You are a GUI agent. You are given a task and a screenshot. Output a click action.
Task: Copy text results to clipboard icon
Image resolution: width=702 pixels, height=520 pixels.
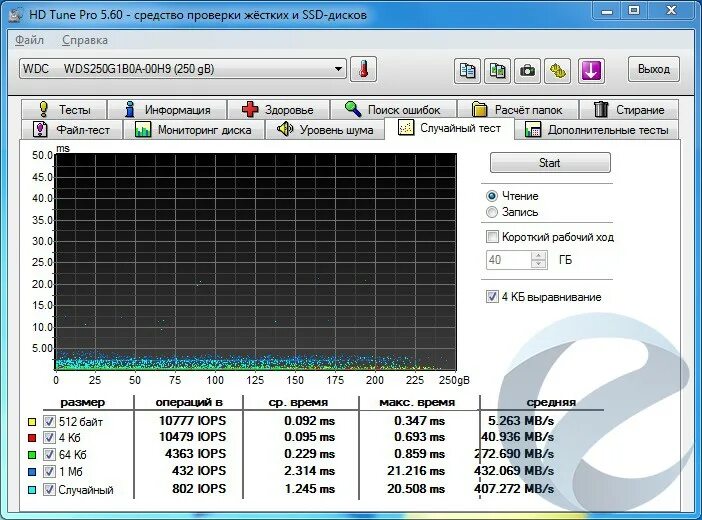[x=467, y=71]
